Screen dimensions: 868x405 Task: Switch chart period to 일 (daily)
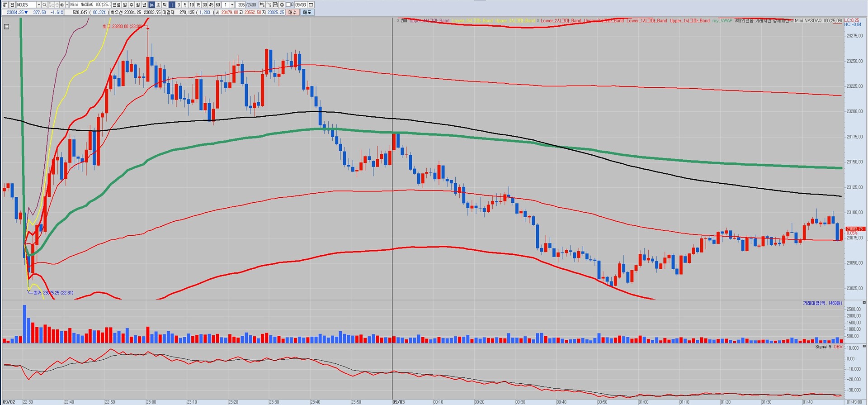125,5
